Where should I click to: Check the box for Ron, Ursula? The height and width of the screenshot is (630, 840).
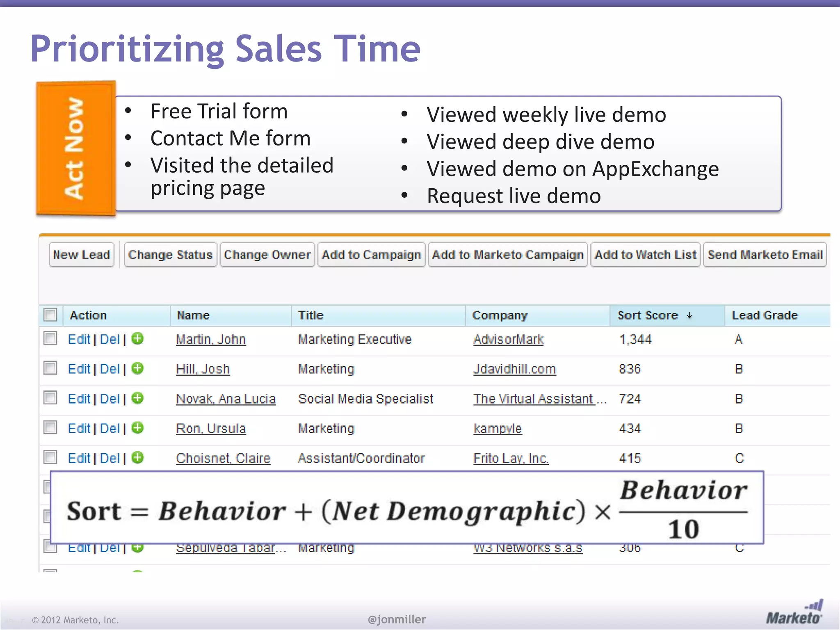pyautogui.click(x=50, y=427)
